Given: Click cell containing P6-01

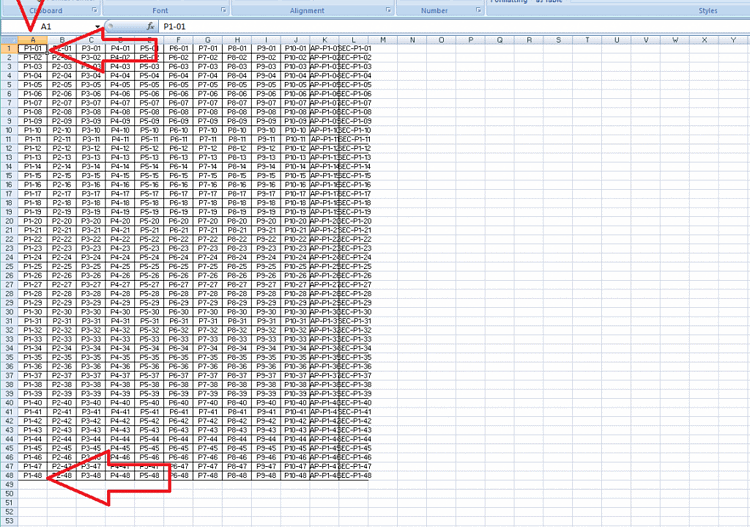Looking at the screenshot, I should (x=178, y=48).
